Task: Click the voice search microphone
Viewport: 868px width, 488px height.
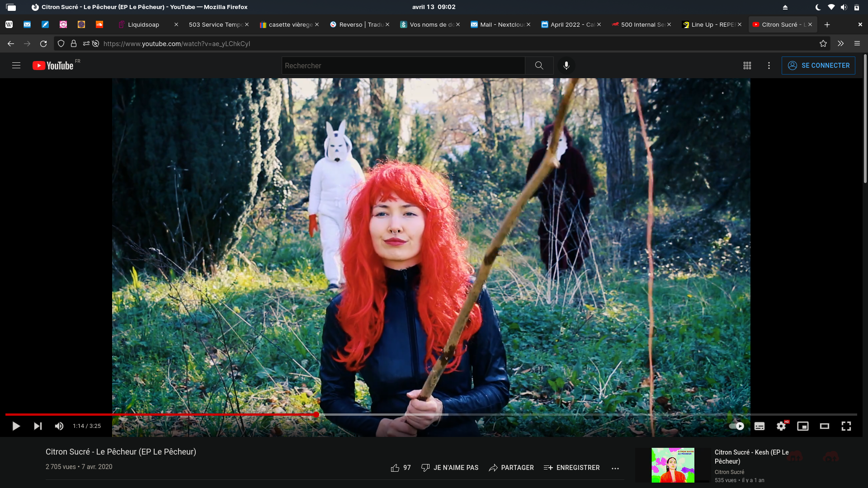Action: (x=566, y=66)
